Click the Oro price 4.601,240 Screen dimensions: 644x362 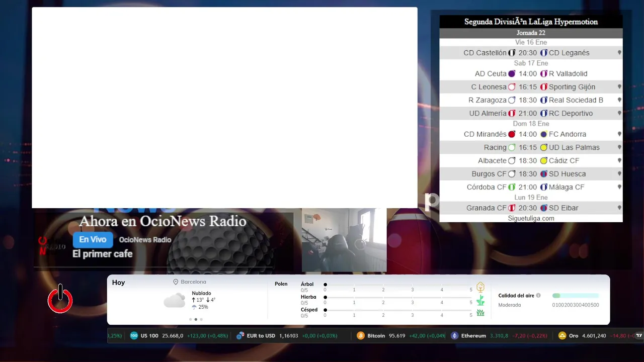tap(594, 336)
